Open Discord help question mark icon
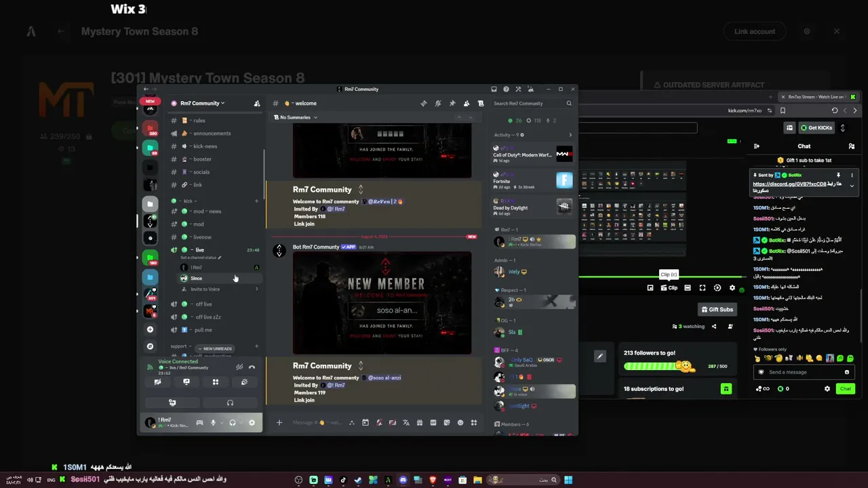This screenshot has height=488, width=868. (x=506, y=89)
